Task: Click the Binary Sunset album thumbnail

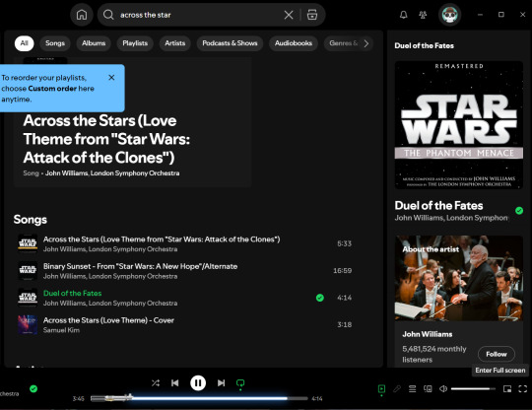Action: point(28,271)
